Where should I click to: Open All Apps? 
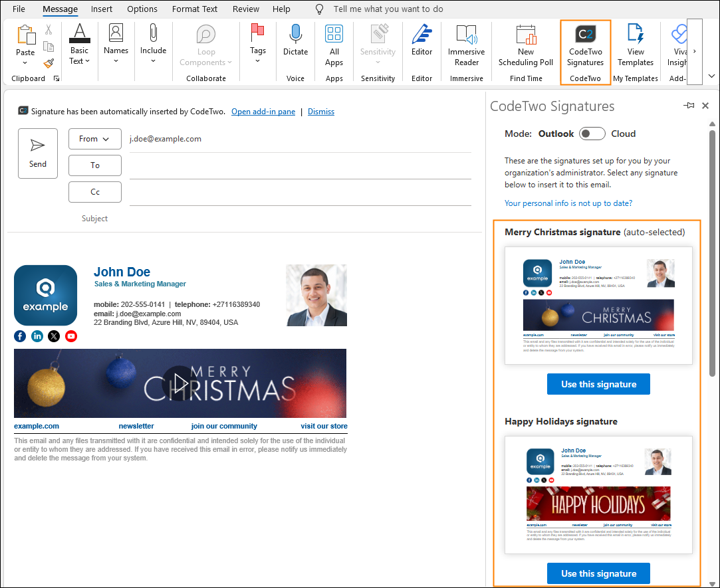[334, 45]
